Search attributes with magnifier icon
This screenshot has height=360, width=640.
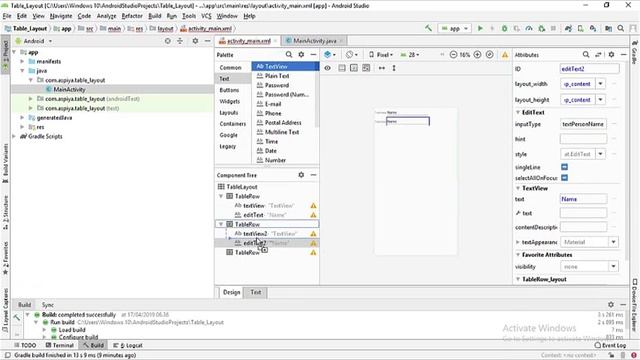point(586,54)
